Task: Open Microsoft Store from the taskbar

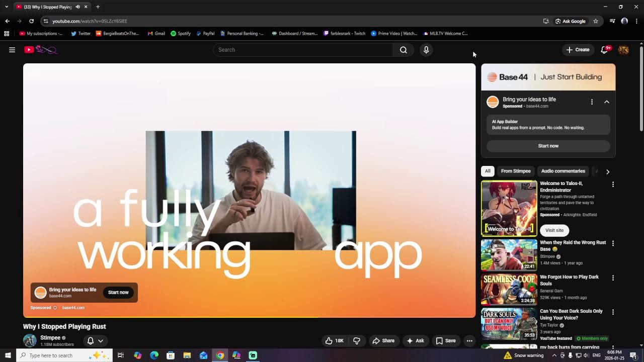Action: pyautogui.click(x=171, y=355)
